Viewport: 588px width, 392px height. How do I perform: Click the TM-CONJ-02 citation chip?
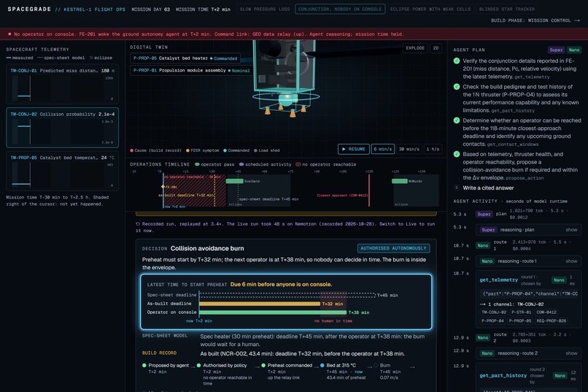click(493, 312)
